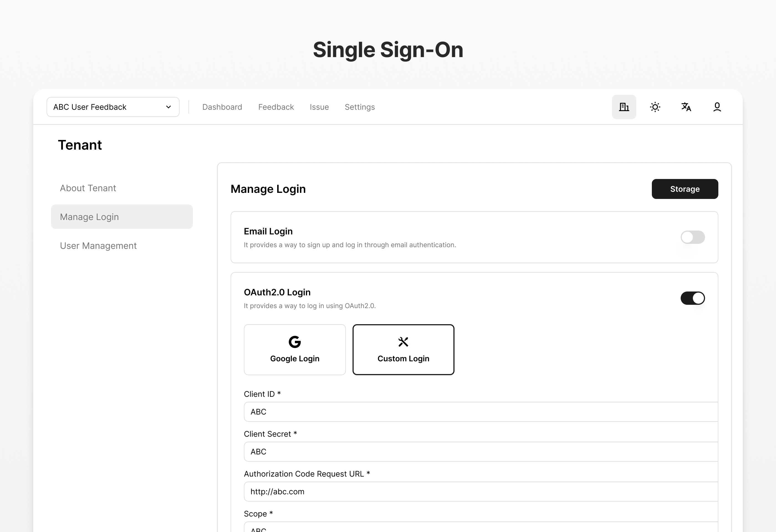Open the organization/tenant panel icon

(x=624, y=107)
